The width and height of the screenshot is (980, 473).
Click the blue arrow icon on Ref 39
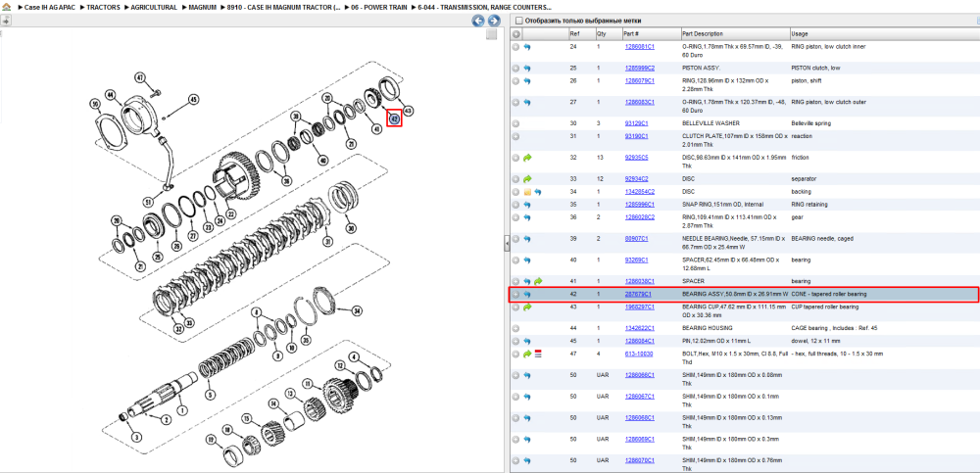(x=527, y=239)
